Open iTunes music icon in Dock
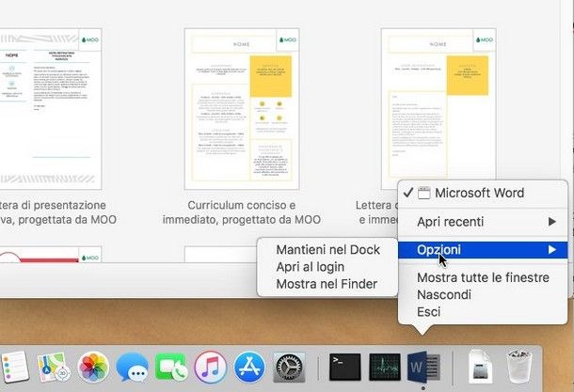Screen dimensions: 574x392 click(210, 368)
